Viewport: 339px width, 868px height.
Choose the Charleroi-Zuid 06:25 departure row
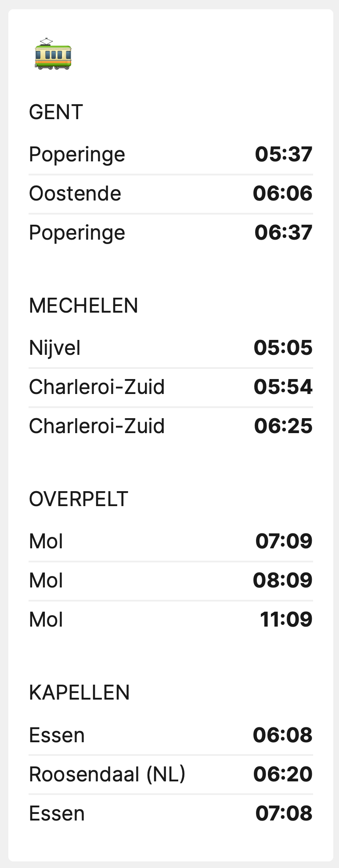(170, 426)
